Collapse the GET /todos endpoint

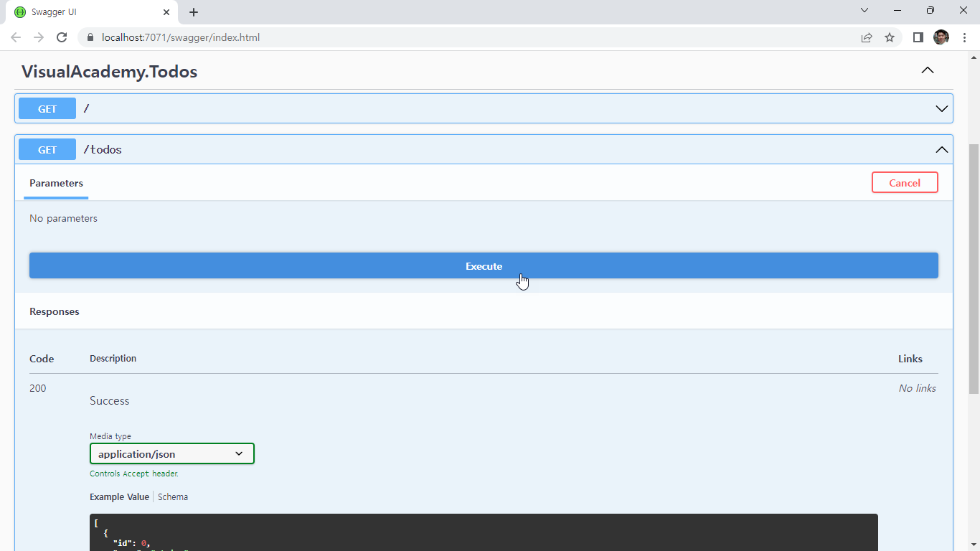click(x=941, y=149)
